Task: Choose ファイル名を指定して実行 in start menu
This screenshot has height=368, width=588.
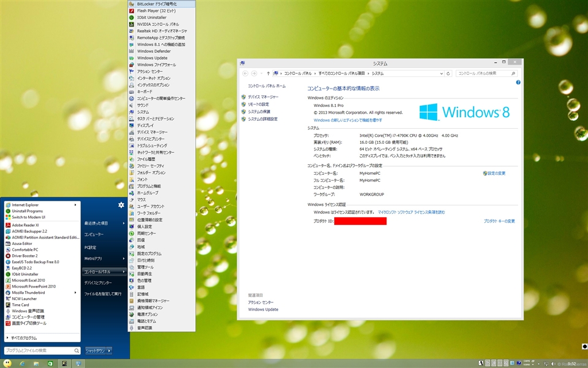Action: 103,294
